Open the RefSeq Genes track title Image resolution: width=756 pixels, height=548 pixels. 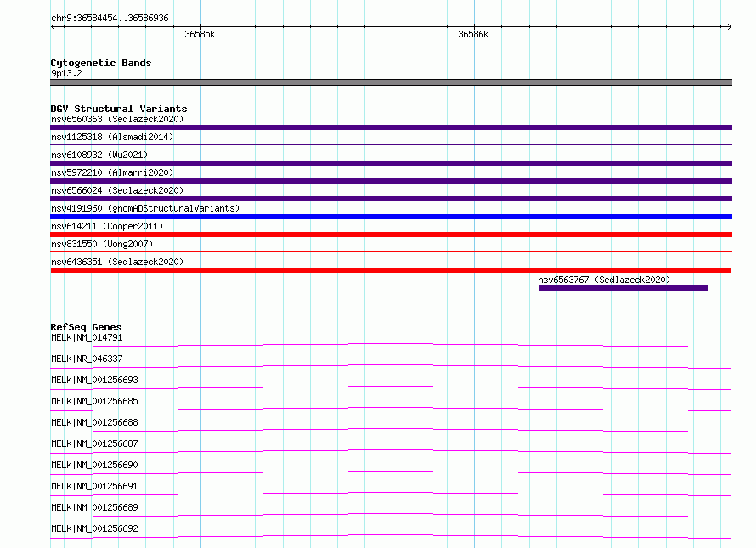pos(86,327)
